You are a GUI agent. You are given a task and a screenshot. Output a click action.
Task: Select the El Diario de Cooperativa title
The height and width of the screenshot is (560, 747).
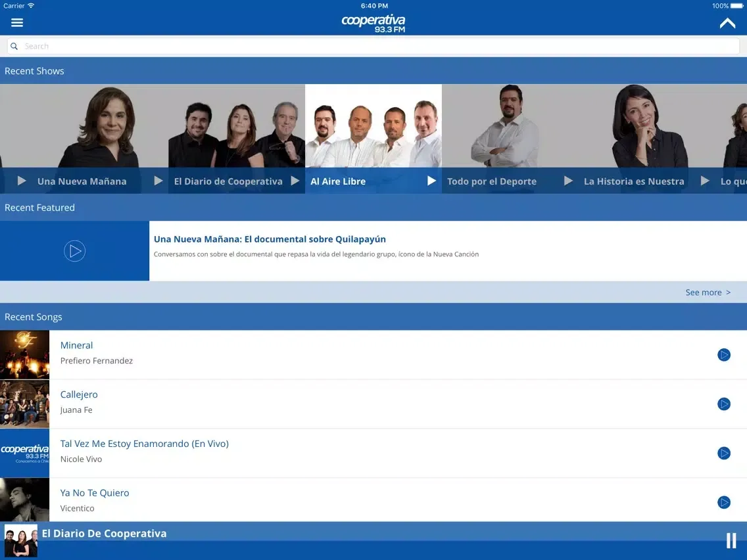coord(228,181)
